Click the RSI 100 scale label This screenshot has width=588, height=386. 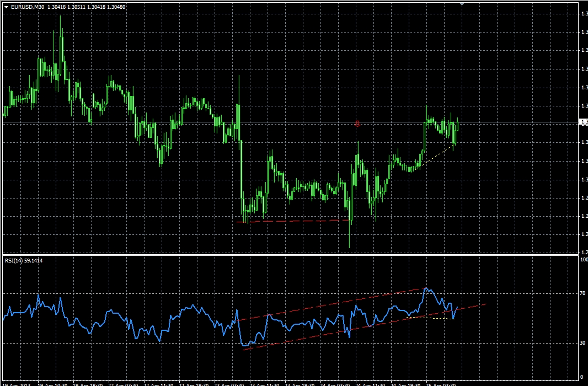click(584, 259)
